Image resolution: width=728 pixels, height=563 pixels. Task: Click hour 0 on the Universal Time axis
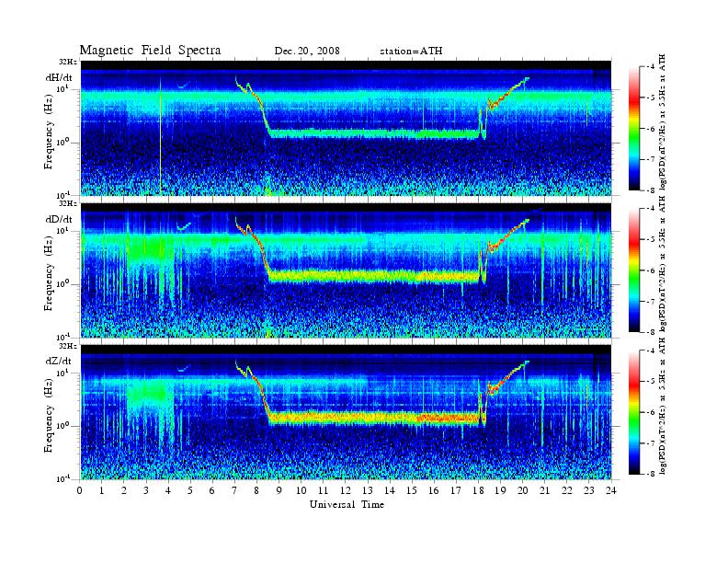[80, 490]
